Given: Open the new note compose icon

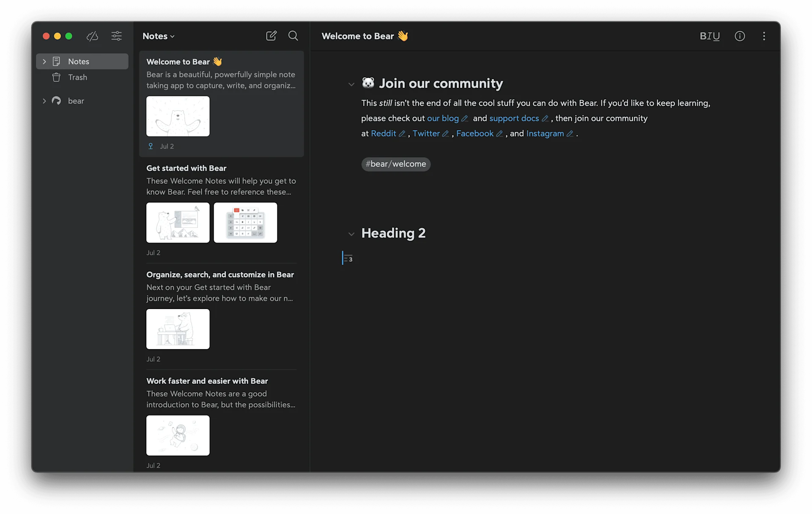Looking at the screenshot, I should point(271,36).
